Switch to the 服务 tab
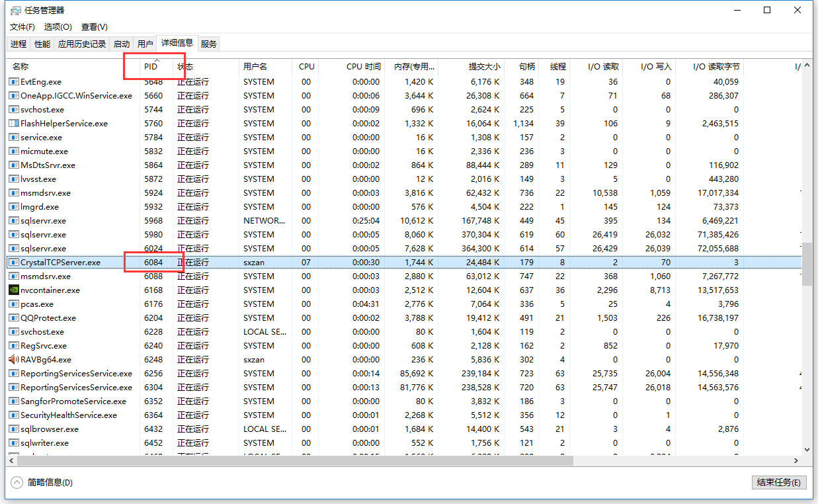 coord(209,44)
